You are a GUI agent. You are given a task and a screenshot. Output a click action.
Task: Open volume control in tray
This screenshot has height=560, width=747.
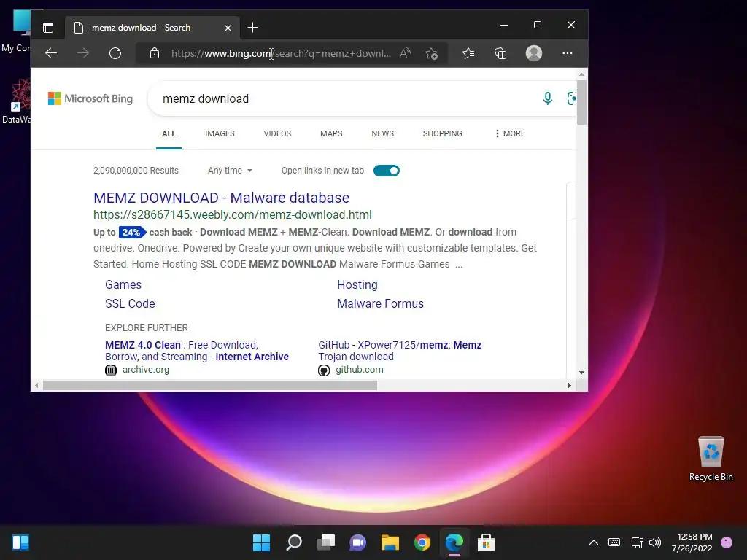tap(655, 542)
